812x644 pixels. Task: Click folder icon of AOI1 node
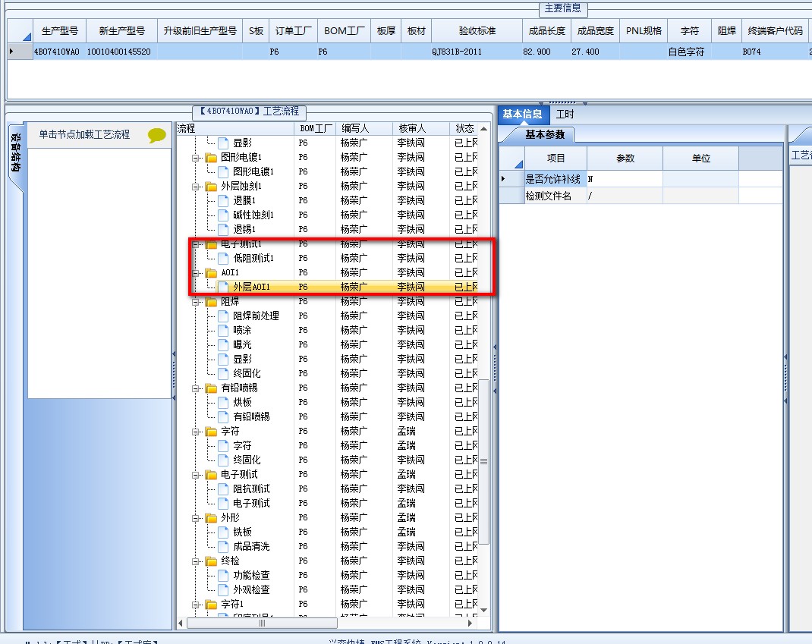click(x=211, y=273)
